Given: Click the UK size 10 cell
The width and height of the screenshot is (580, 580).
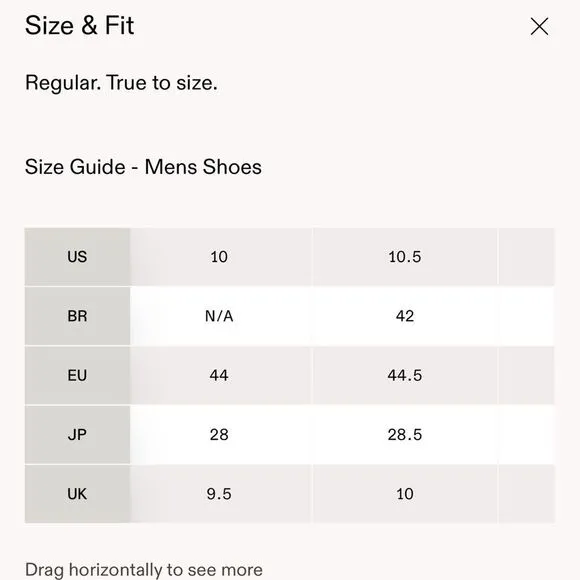Looking at the screenshot, I should tap(405, 494).
